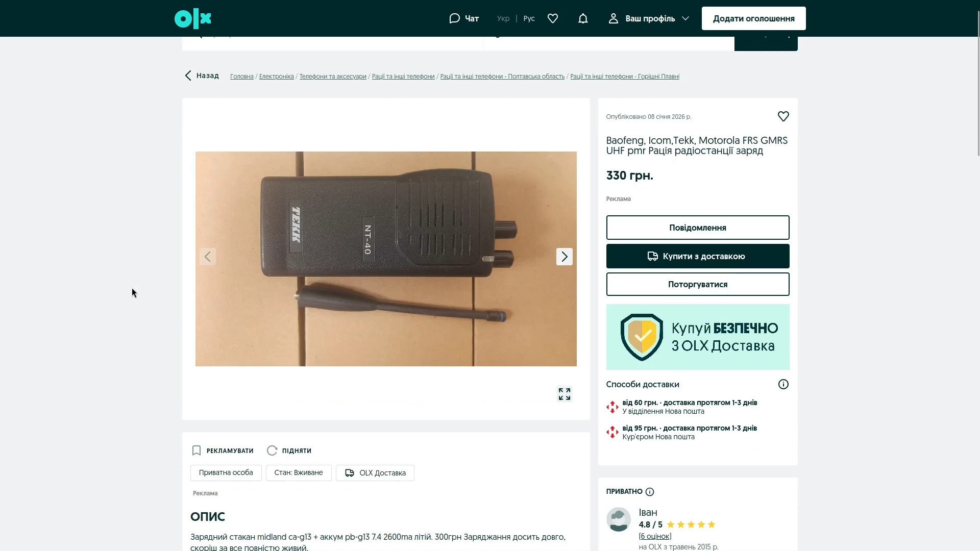This screenshot has height=551, width=980.
Task: Click the Tekk radio main photo
Action: (x=386, y=259)
